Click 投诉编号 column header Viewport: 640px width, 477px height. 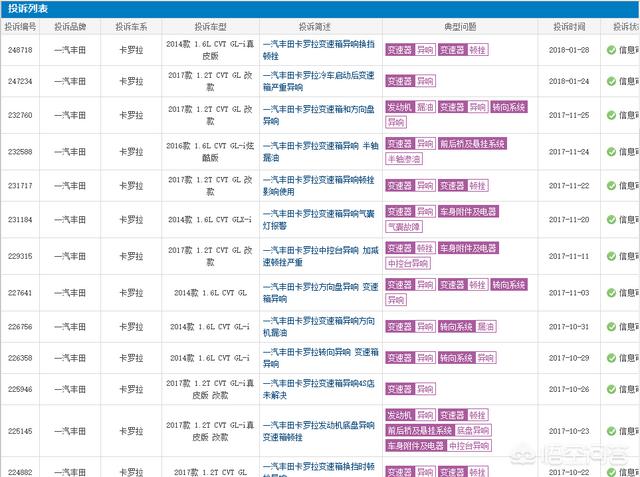tap(18, 26)
